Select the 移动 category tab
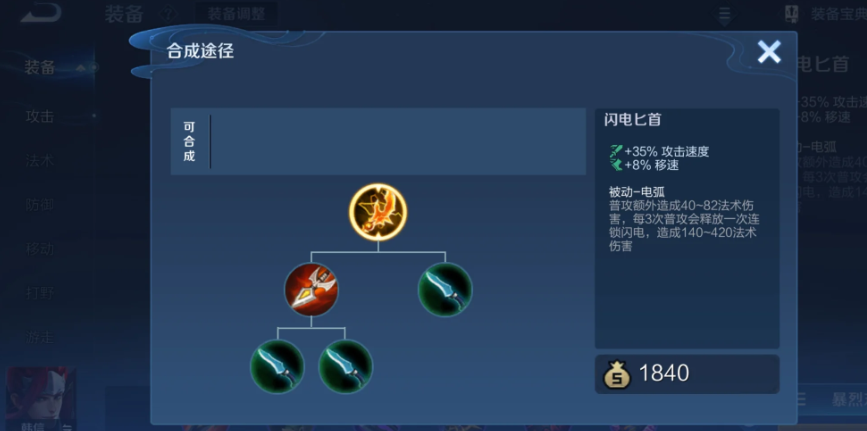This screenshot has height=431, width=867. pyautogui.click(x=40, y=248)
